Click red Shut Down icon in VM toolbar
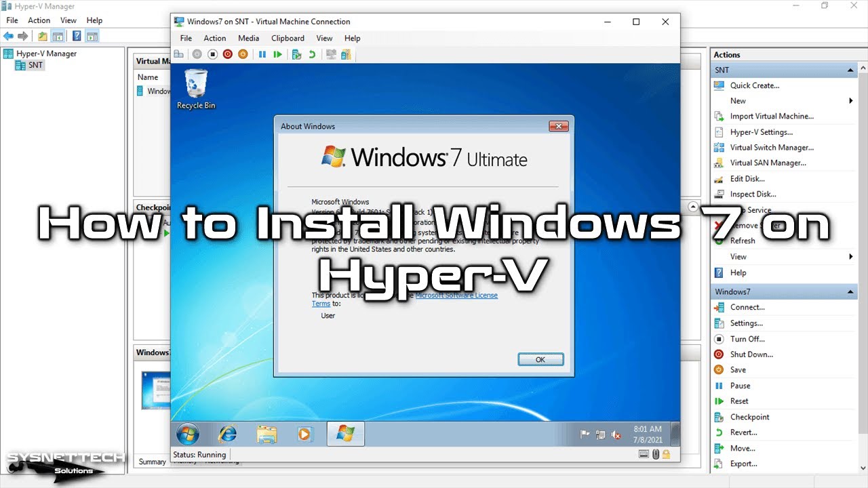 pos(227,54)
